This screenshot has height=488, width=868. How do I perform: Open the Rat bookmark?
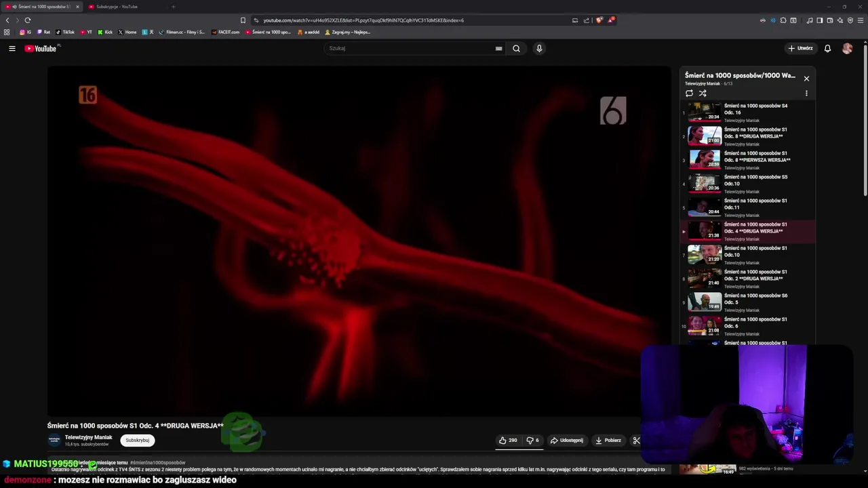(x=44, y=32)
